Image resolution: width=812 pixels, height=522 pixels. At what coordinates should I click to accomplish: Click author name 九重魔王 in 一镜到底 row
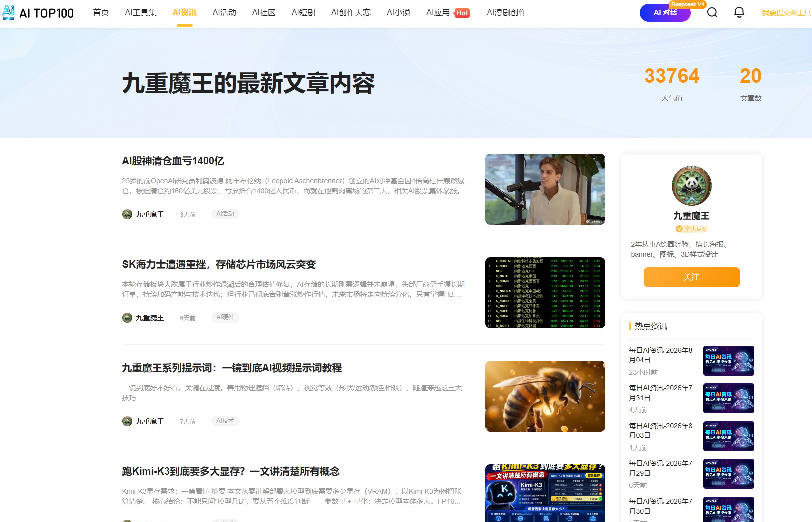click(150, 421)
